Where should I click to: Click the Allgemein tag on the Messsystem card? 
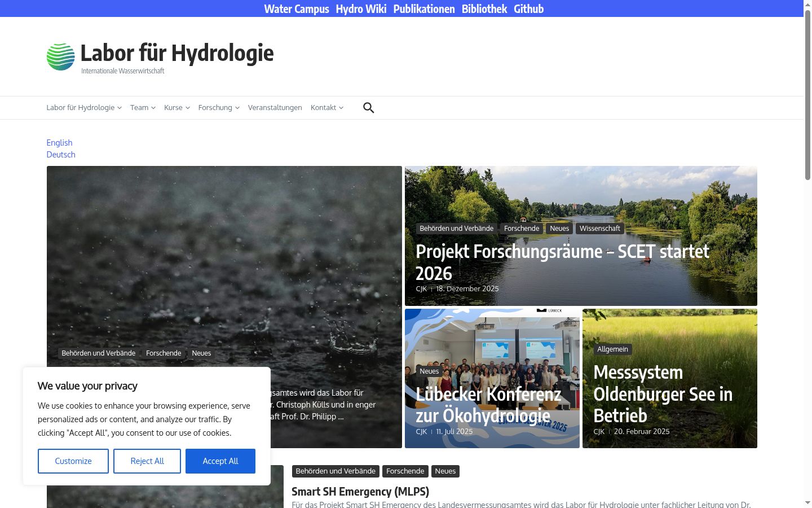click(x=612, y=349)
